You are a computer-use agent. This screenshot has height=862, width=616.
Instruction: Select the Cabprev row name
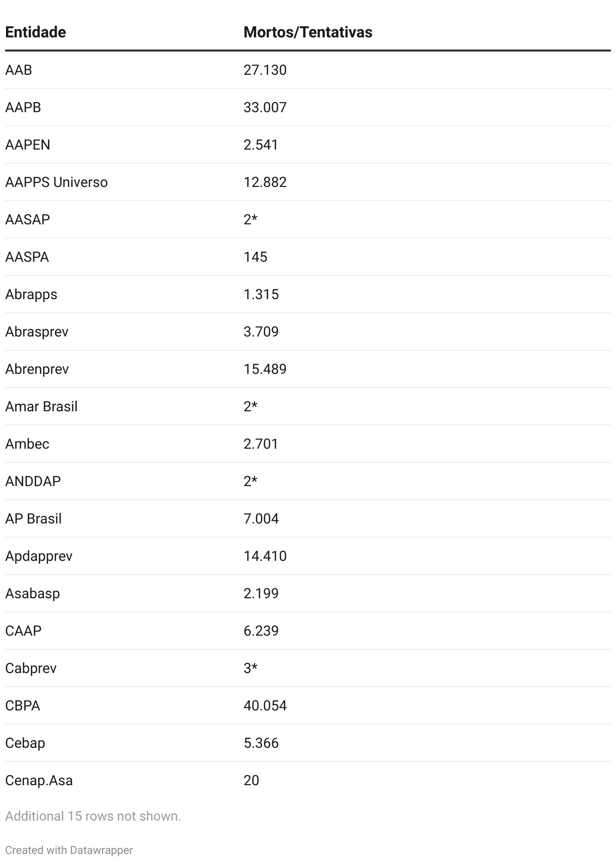(31, 668)
